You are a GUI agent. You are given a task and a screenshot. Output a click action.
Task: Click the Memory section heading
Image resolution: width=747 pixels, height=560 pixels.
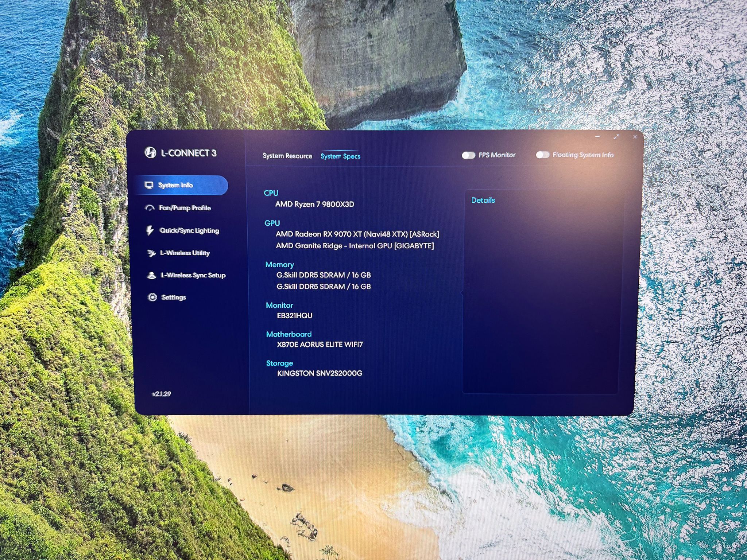pyautogui.click(x=279, y=265)
